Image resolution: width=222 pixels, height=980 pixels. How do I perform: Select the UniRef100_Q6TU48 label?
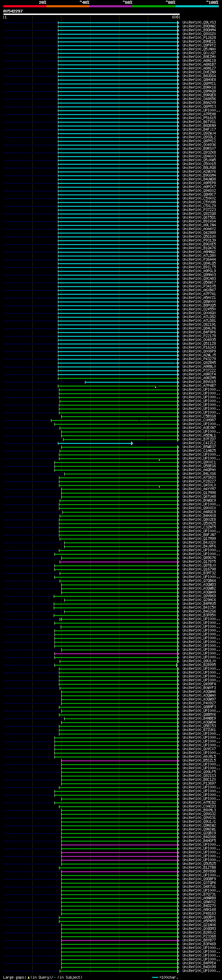pos(199,496)
